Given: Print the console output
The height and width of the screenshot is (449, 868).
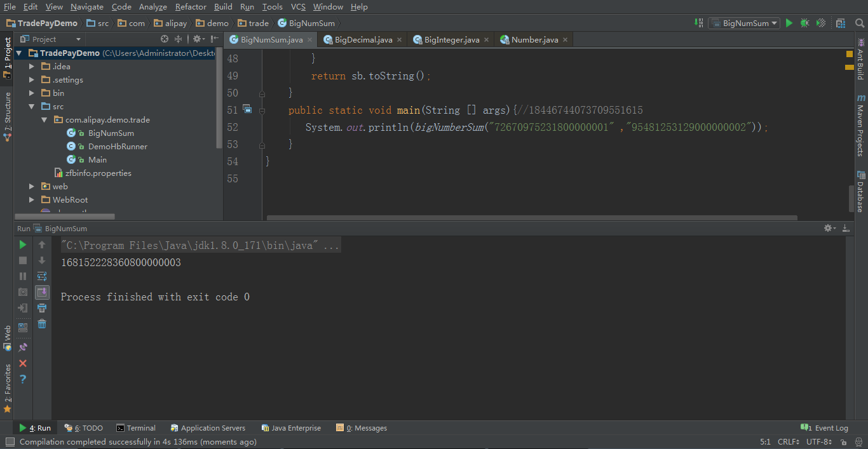Looking at the screenshot, I should 42,308.
